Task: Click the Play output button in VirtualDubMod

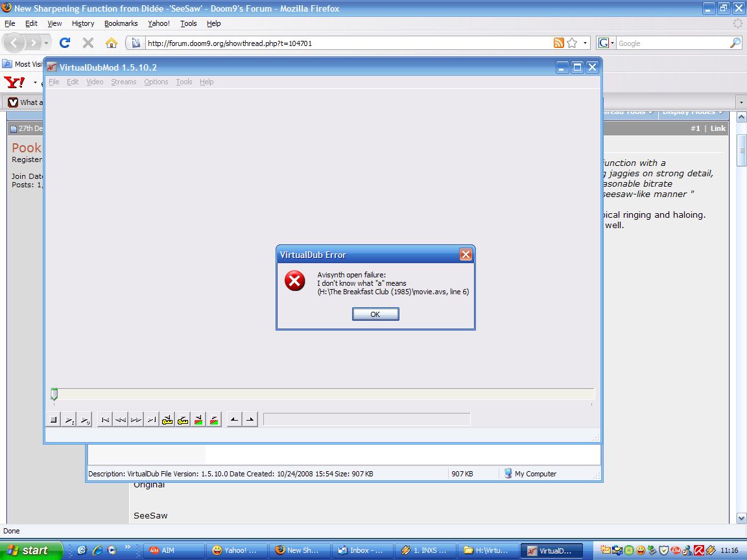Action: 85,419
